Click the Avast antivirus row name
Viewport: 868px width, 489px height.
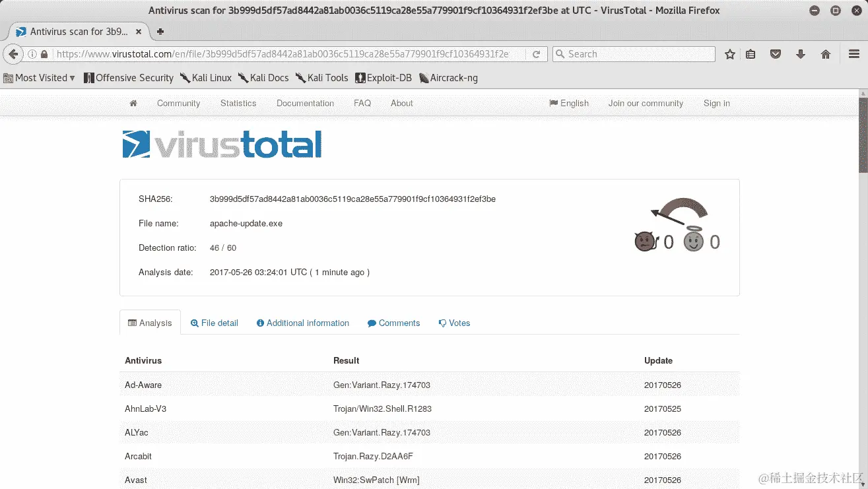pos(136,480)
